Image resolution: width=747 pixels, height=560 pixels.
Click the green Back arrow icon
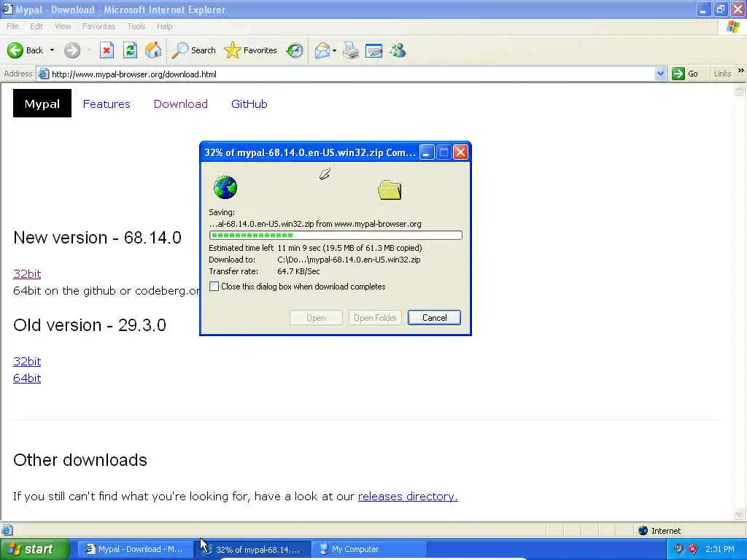15,50
